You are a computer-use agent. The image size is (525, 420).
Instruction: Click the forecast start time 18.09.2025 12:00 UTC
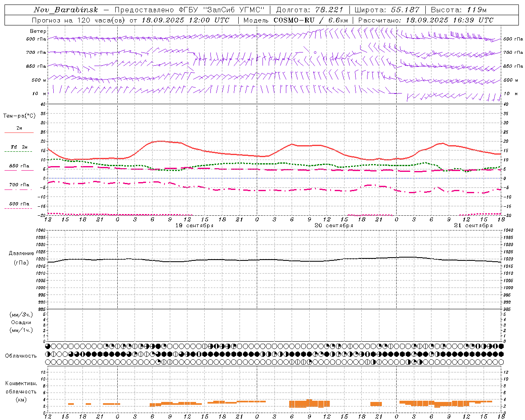coord(185,20)
